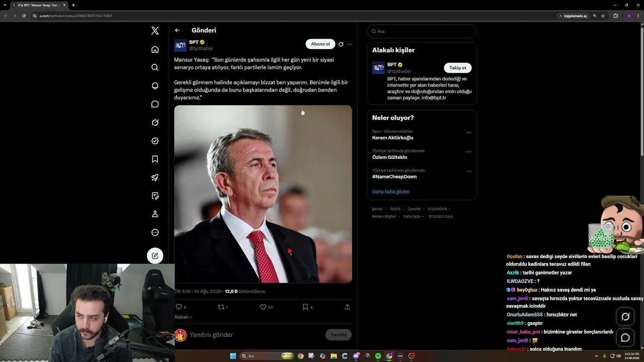
Task: Open the browser zoom magnifier icon
Action: pos(595,16)
